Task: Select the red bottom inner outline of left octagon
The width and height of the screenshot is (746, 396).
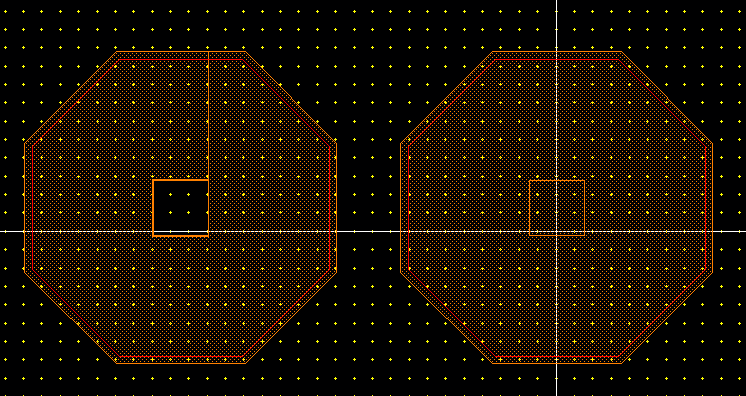Action: pos(181,356)
